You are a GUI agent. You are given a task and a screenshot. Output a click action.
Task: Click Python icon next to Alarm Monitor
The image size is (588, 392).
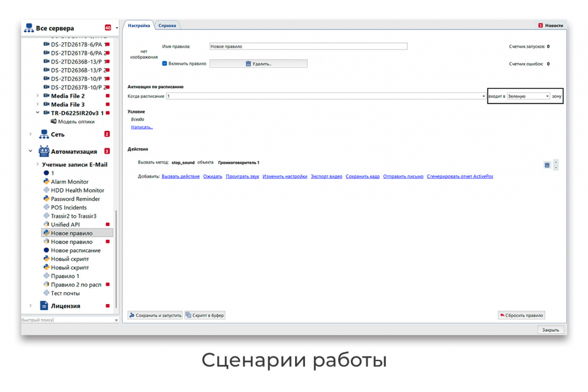coord(47,181)
